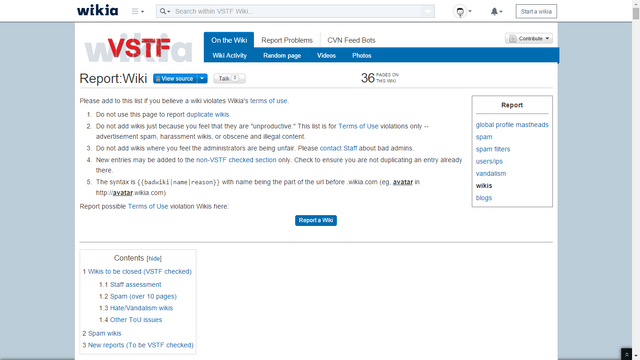Click the page vertical scrollbar thumb
Viewport: 640px width, 360px height.
[636, 13]
